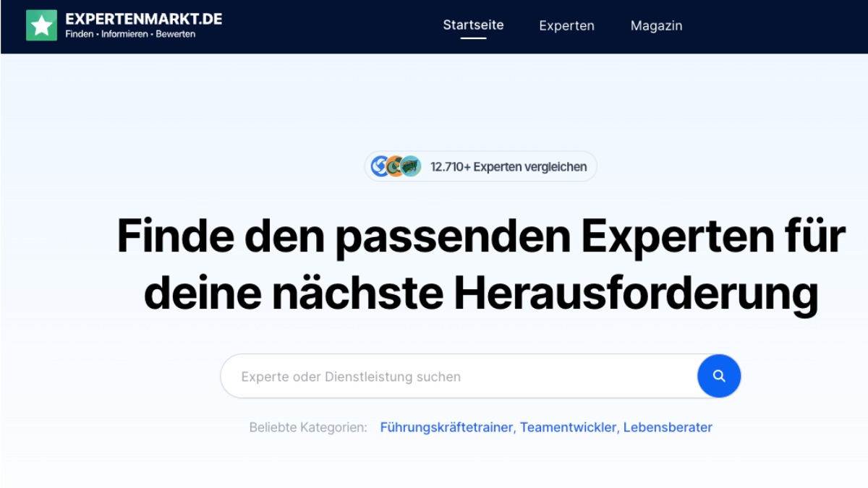Viewport: 868px width, 488px height.
Task: Click the 'Finden • Informieren • Bewerten' tagline
Action: point(130,34)
